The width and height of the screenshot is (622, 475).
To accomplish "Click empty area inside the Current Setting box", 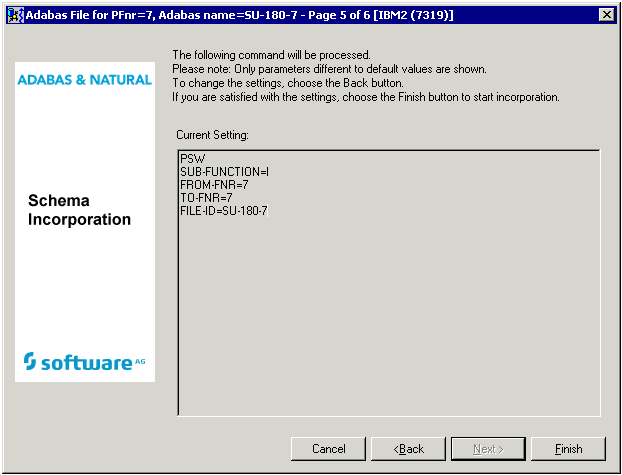I will (388, 320).
